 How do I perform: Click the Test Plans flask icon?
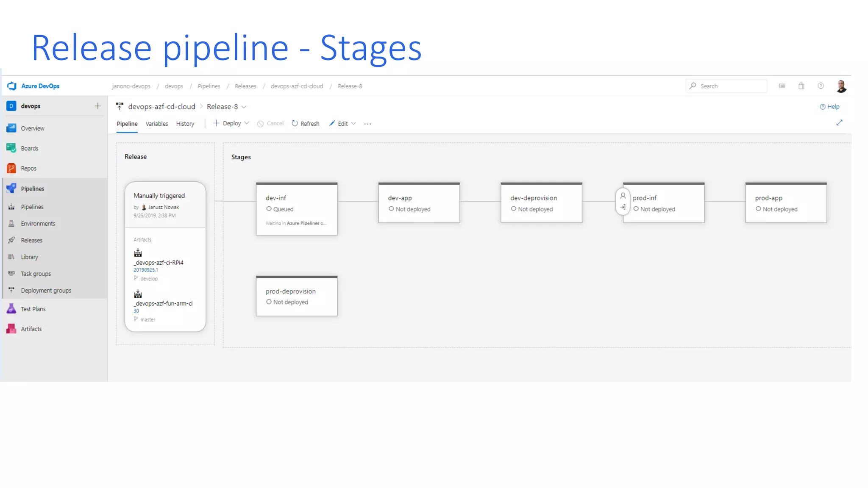[11, 309]
